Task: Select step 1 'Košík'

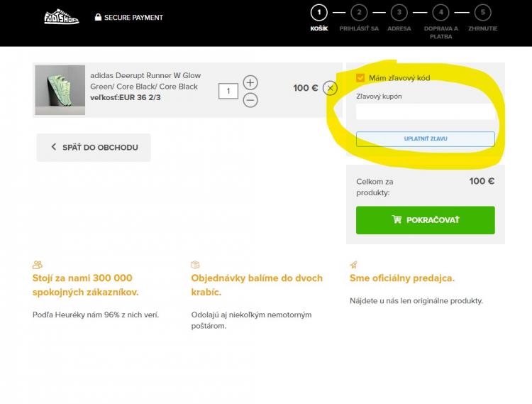Action: pos(319,18)
